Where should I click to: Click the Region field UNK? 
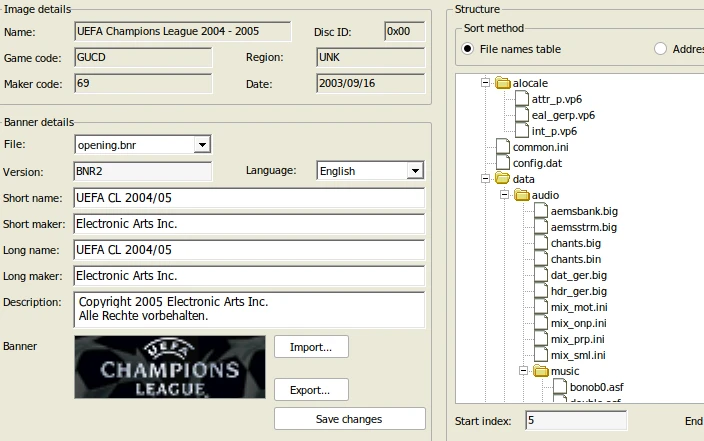coord(370,57)
